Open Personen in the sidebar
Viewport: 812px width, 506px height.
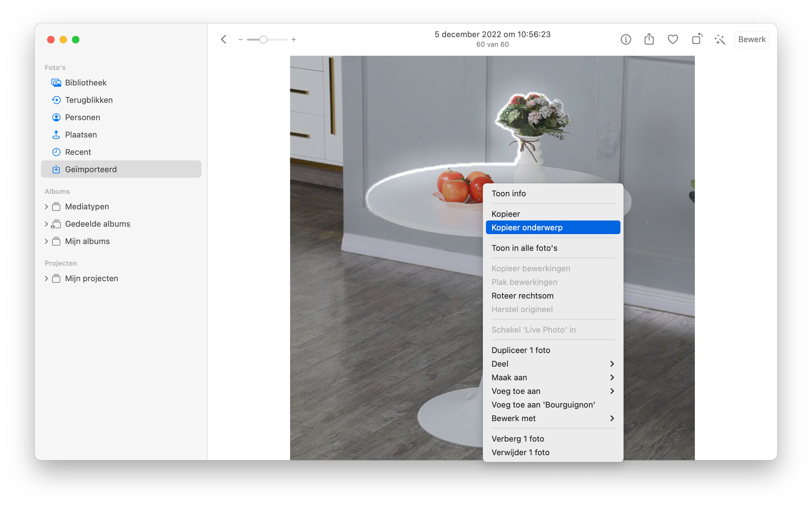coord(121,117)
